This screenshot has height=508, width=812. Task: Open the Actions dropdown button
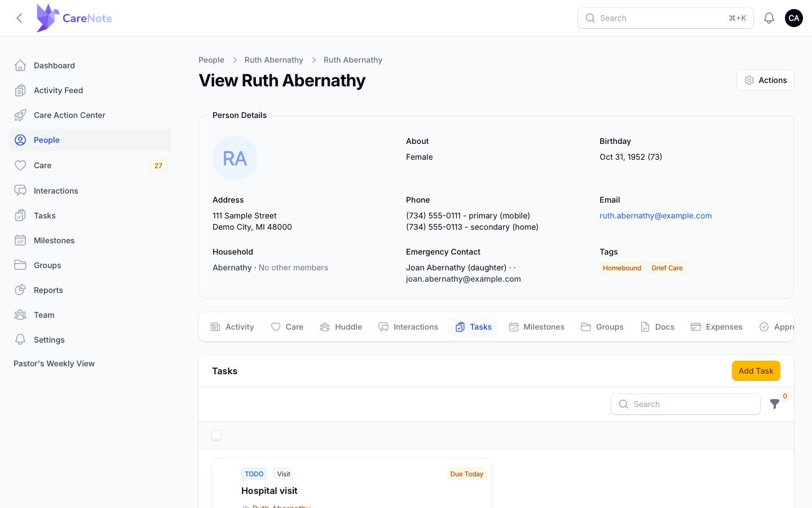(x=765, y=80)
